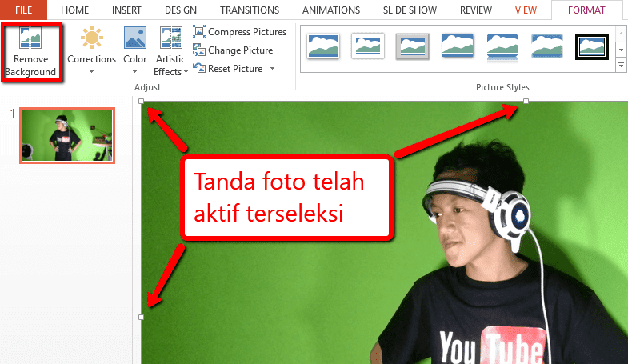Apply the seventh picture style, Double Frame Black
The height and width of the screenshot is (364, 628).
pyautogui.click(x=592, y=46)
